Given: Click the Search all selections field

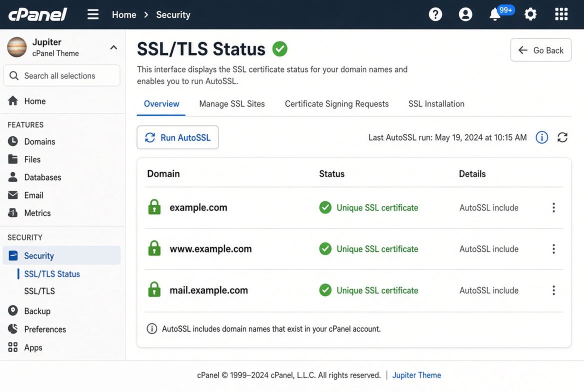Looking at the screenshot, I should point(62,75).
